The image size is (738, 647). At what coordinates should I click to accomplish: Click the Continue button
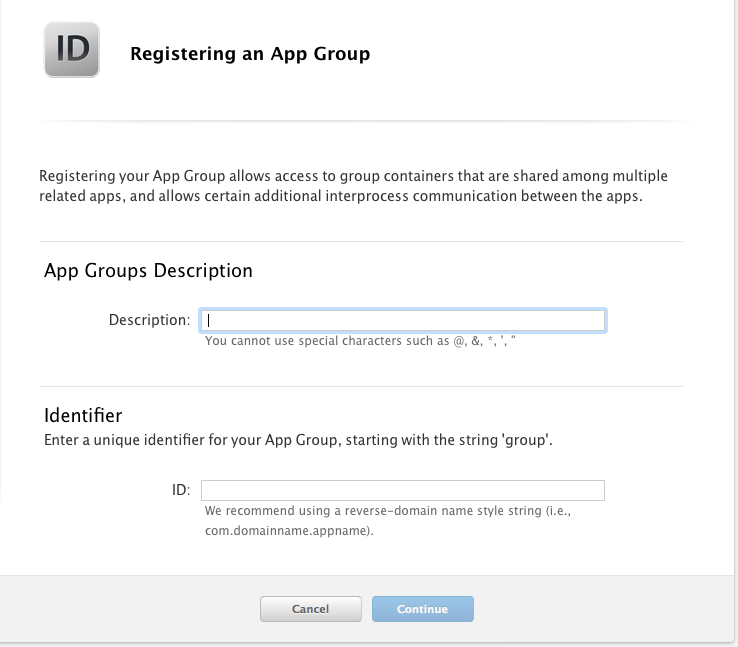point(422,609)
